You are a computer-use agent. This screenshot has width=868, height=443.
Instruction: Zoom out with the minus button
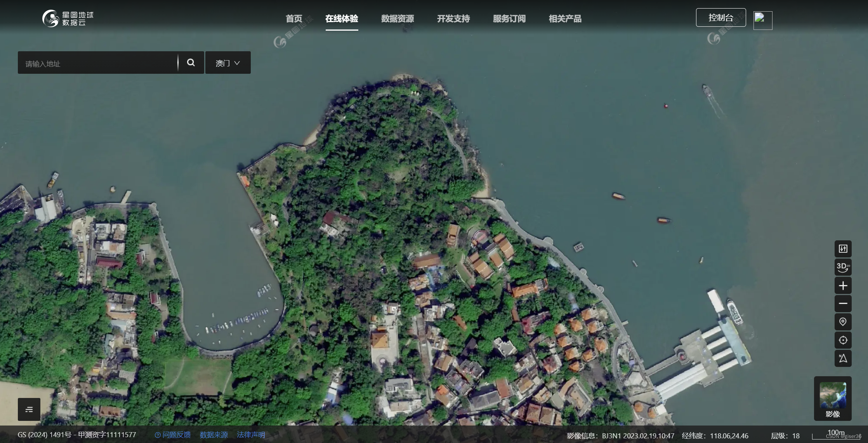coord(843,304)
